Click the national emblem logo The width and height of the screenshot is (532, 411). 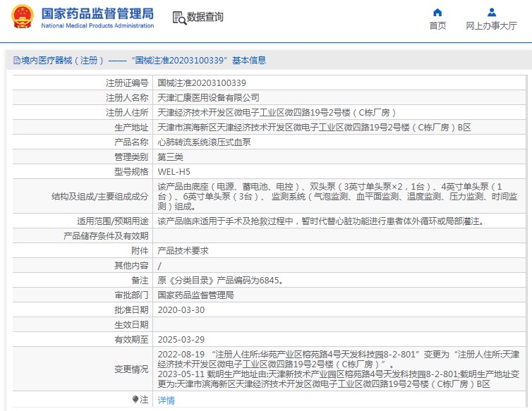pos(23,16)
